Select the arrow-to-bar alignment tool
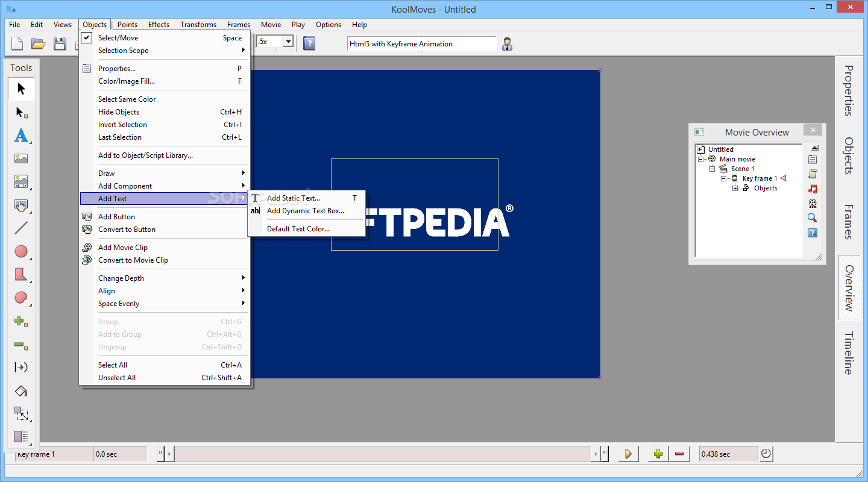 21,368
